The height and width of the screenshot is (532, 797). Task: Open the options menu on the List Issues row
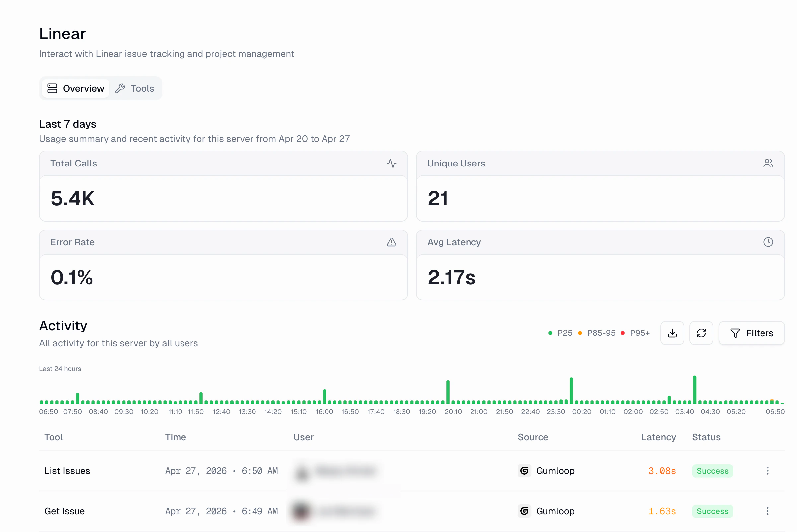click(767, 471)
